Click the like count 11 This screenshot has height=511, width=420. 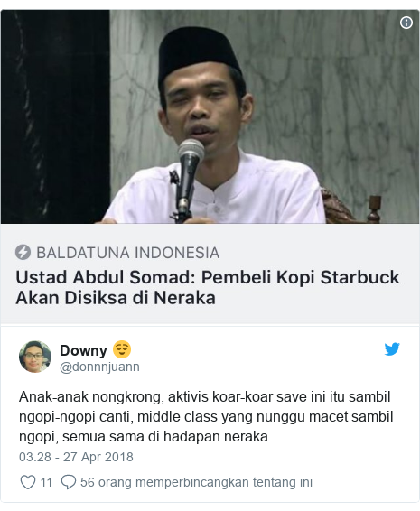tap(46, 482)
